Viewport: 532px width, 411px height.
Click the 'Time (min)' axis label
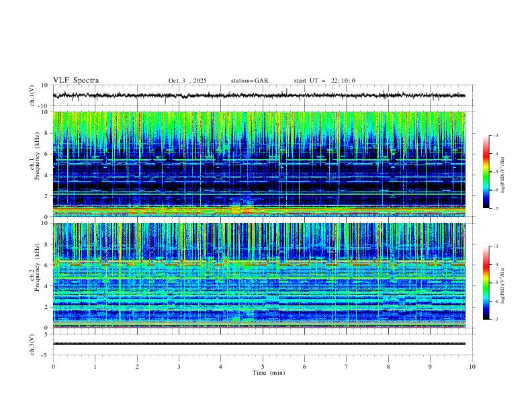[269, 373]
